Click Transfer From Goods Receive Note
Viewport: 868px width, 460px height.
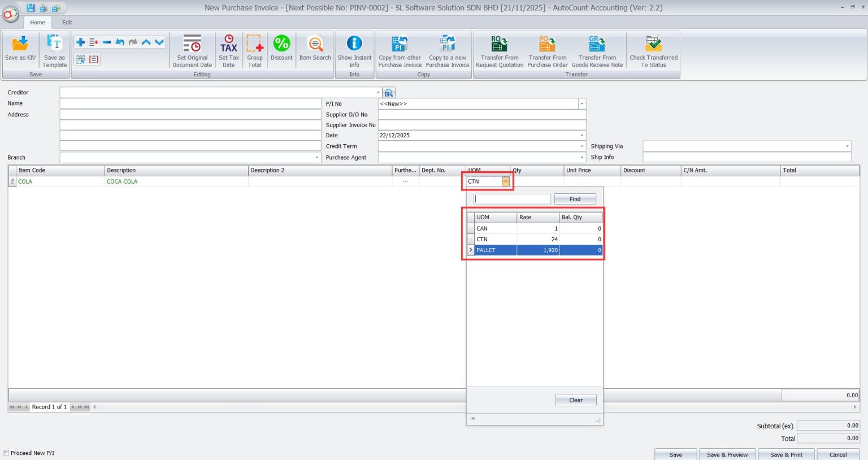click(597, 50)
